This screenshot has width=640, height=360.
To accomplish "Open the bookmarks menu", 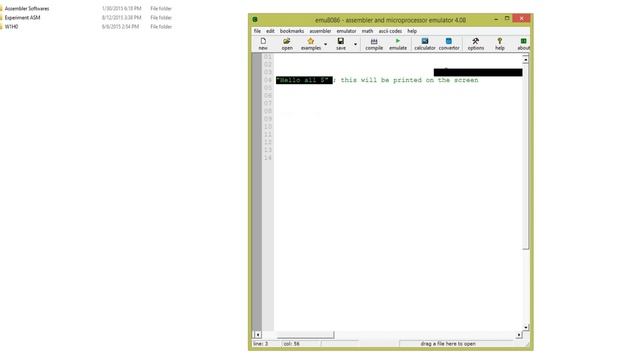I will tap(292, 31).
